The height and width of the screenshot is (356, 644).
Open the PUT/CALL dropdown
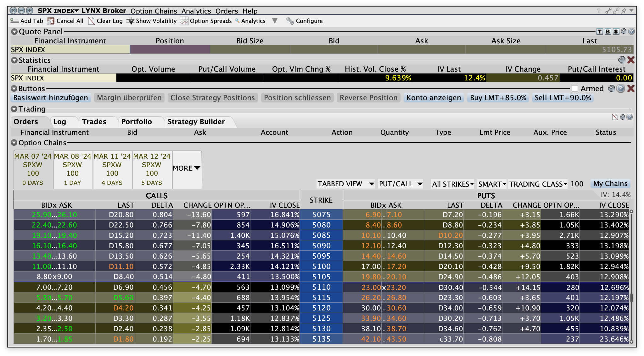point(400,184)
